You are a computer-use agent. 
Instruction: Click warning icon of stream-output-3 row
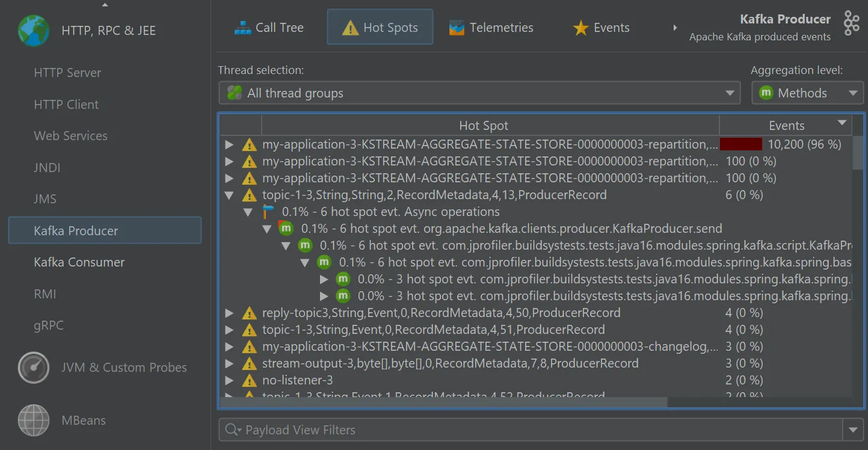pyautogui.click(x=249, y=363)
